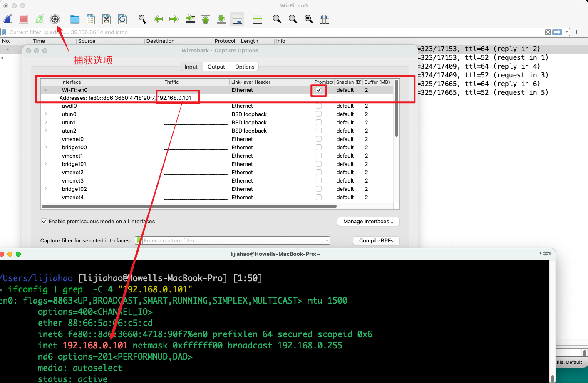Expand the utun0 interface row
The image size is (588, 383).
[46, 114]
